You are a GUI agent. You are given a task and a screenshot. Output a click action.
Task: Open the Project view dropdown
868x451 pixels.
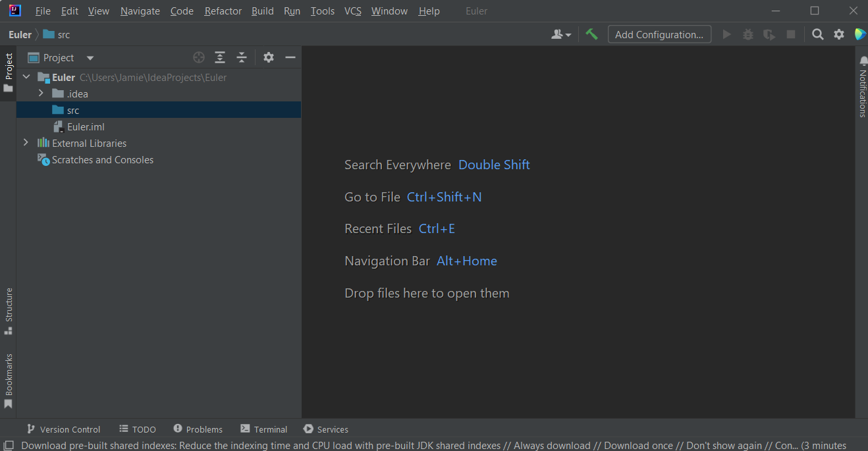90,58
